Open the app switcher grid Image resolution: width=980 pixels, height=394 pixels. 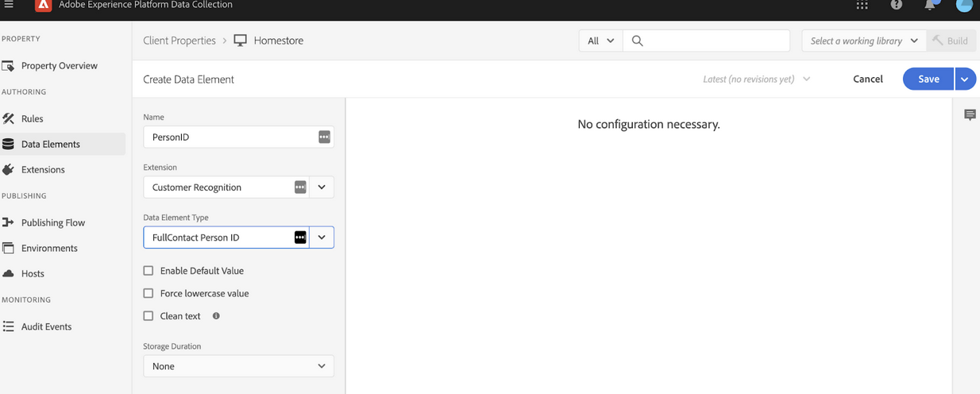[862, 5]
